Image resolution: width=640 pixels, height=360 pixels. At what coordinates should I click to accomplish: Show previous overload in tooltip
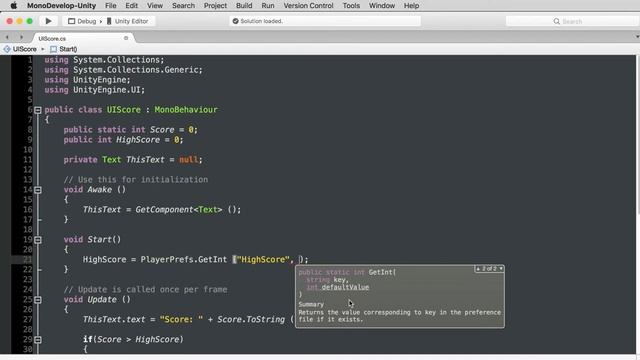[x=478, y=269]
